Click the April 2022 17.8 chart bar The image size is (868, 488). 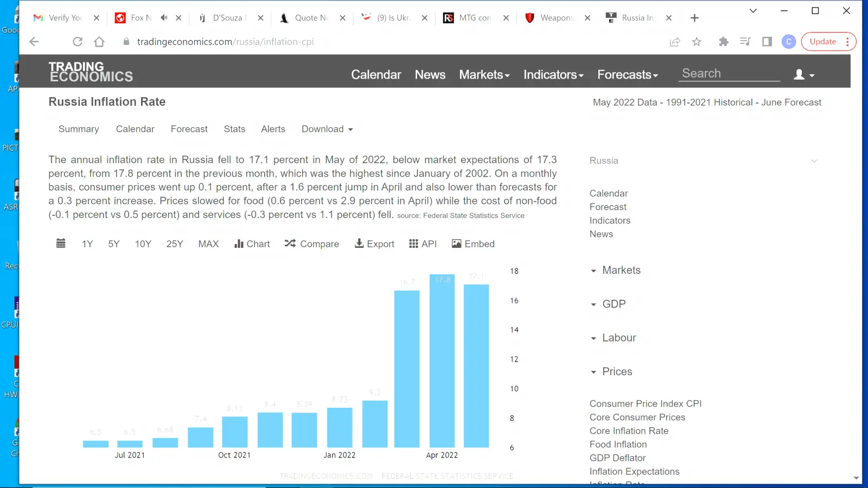click(x=442, y=361)
